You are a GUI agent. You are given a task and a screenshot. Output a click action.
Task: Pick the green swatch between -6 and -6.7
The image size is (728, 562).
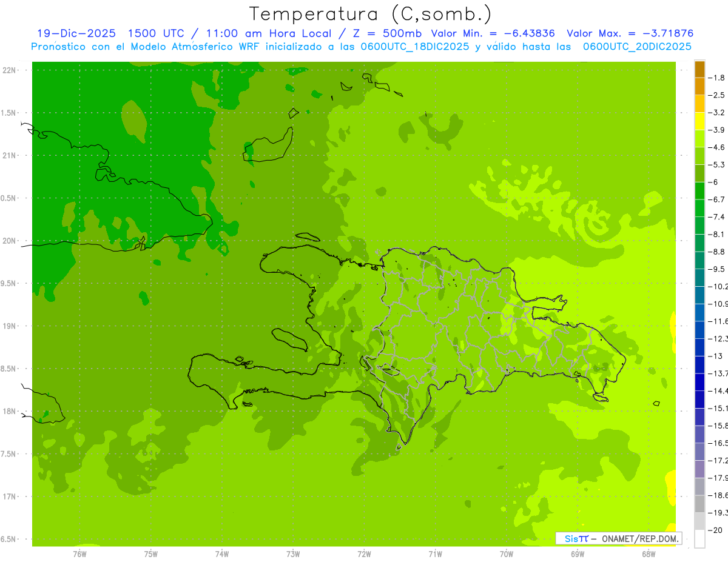[699, 191]
